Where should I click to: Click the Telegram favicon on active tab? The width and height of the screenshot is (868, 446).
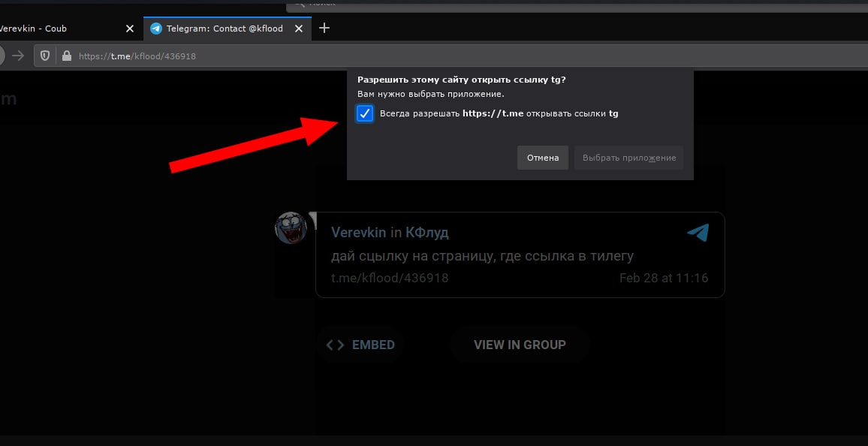click(156, 29)
